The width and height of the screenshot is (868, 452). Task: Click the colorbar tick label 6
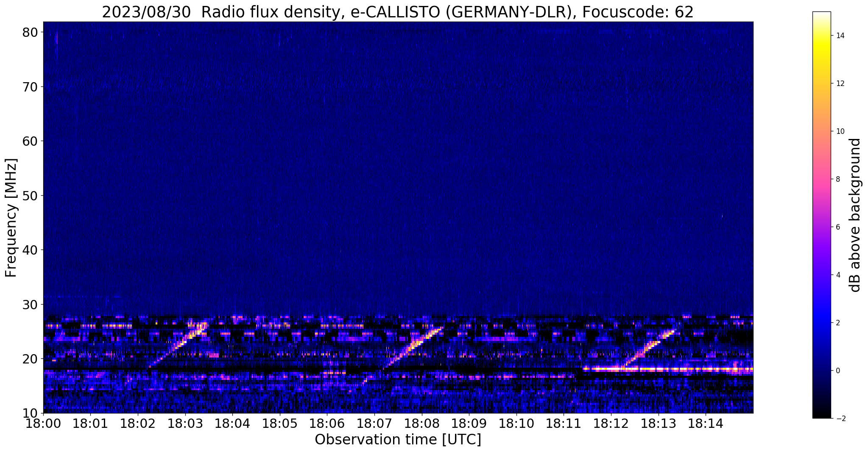pos(837,227)
